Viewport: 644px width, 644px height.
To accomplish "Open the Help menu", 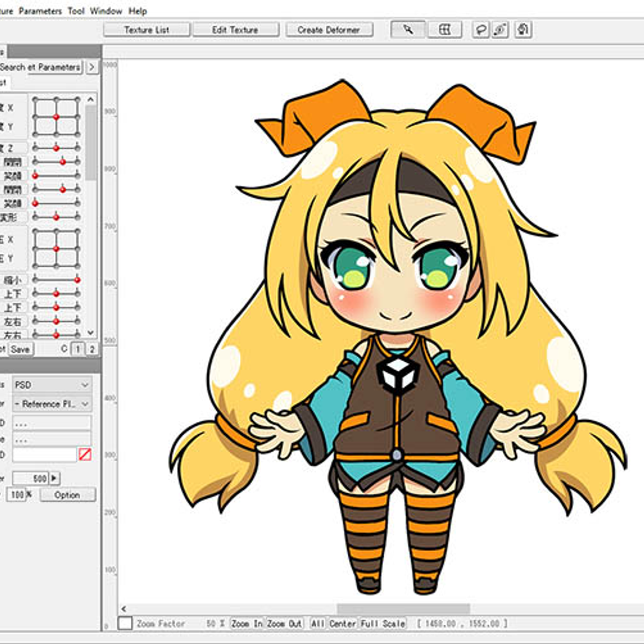I will click(x=137, y=11).
